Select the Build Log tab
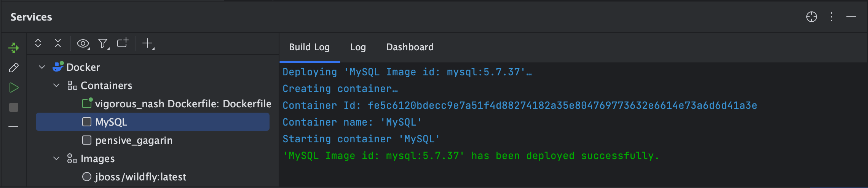This screenshot has height=188, width=868. click(x=310, y=47)
